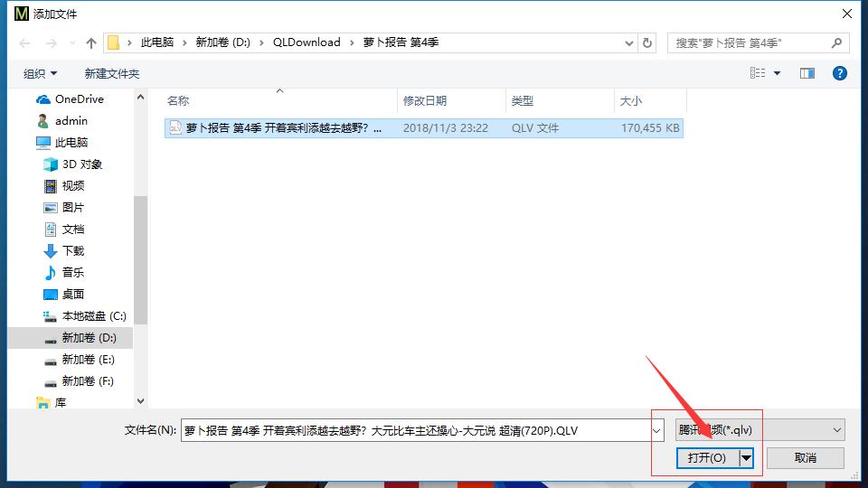
Task: Toggle the preview pane
Action: pos(807,73)
